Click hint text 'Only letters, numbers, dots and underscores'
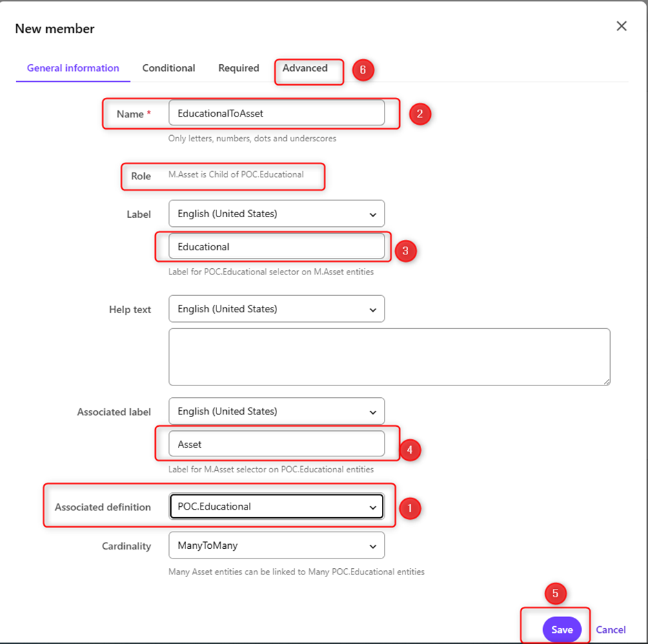This screenshot has height=644, width=648. pyautogui.click(x=252, y=139)
